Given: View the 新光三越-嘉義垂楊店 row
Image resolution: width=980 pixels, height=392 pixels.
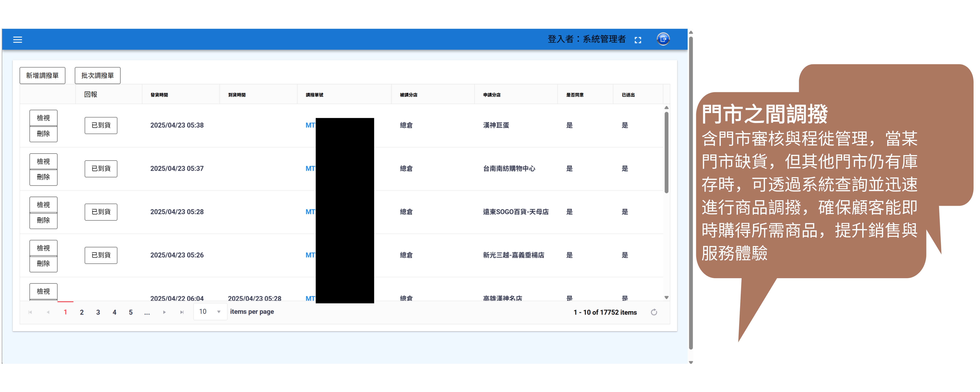Looking at the screenshot, I should (43, 248).
